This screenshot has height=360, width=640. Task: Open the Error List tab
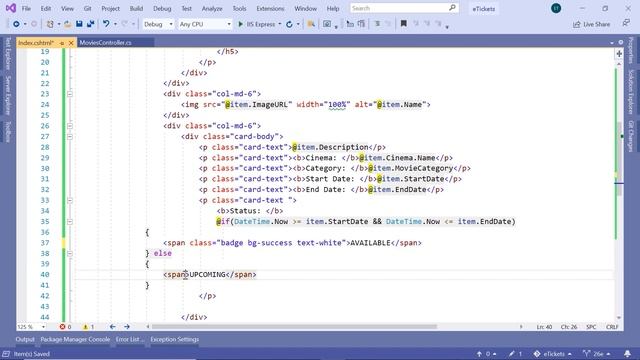(130, 339)
